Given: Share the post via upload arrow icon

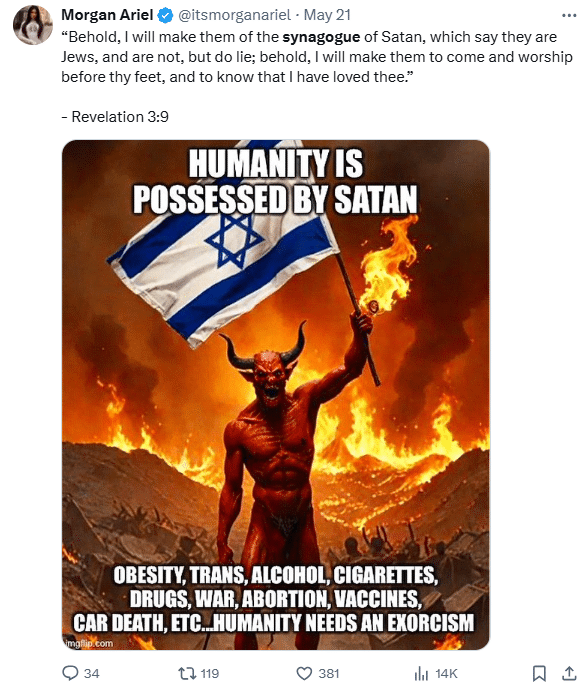Looking at the screenshot, I should coord(569,673).
